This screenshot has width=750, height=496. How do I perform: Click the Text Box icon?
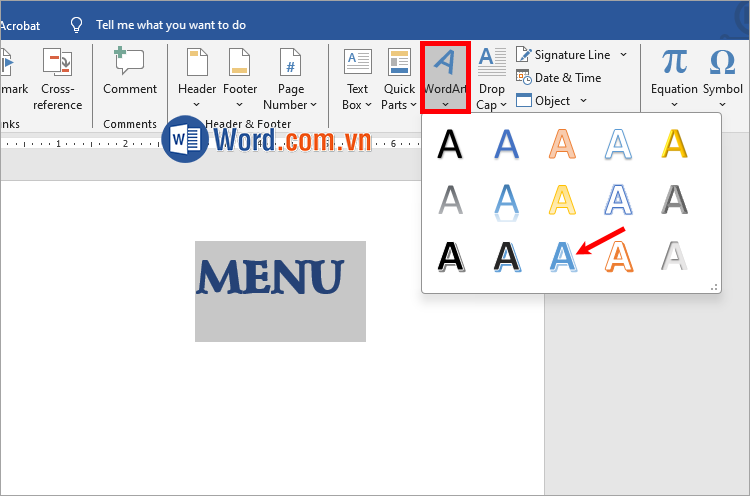pos(358,62)
